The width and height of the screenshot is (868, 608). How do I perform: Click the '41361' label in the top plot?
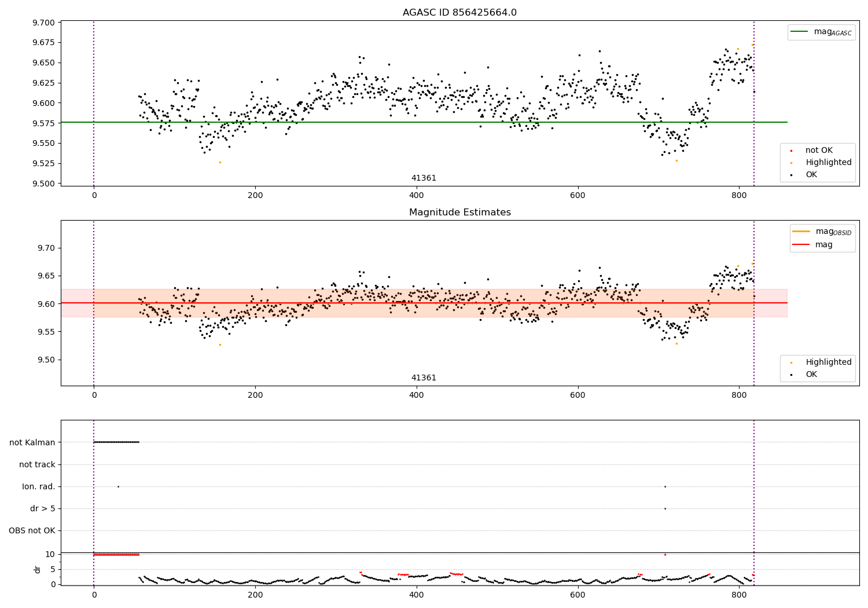click(x=424, y=178)
